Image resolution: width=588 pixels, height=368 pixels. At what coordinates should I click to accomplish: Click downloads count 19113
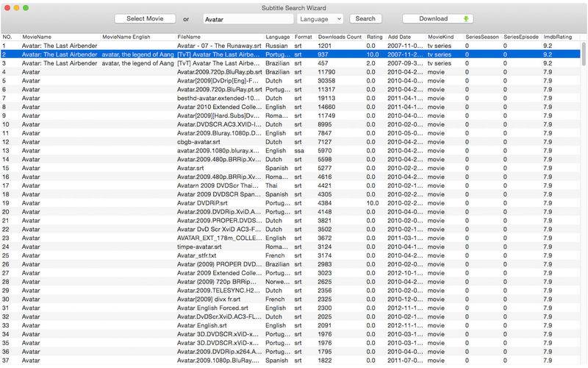coord(326,99)
